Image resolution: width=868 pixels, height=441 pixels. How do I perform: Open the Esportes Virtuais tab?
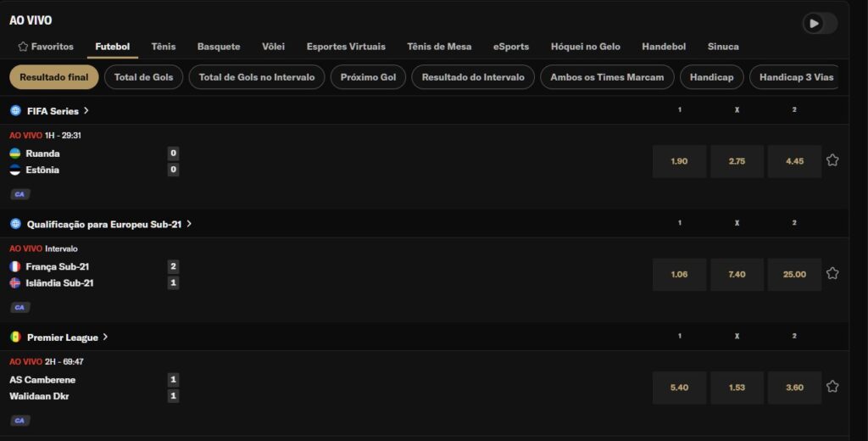click(346, 47)
